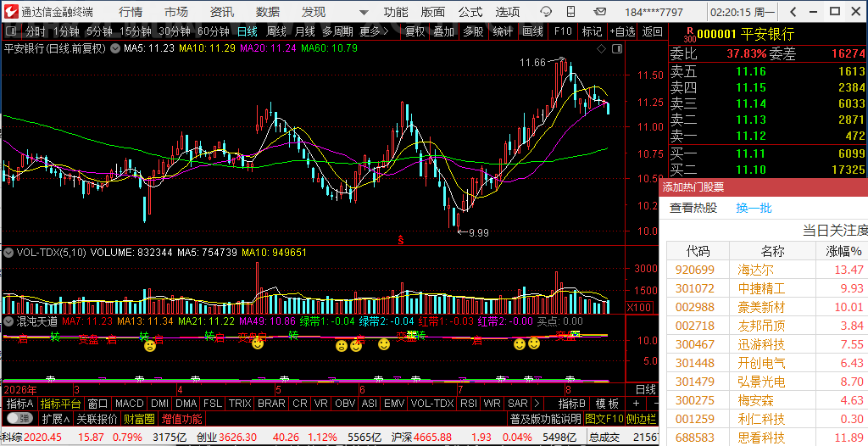Image resolution: width=868 pixels, height=446 pixels.
Task: Click the window toggle icon atop the price chart
Action: point(617,49)
